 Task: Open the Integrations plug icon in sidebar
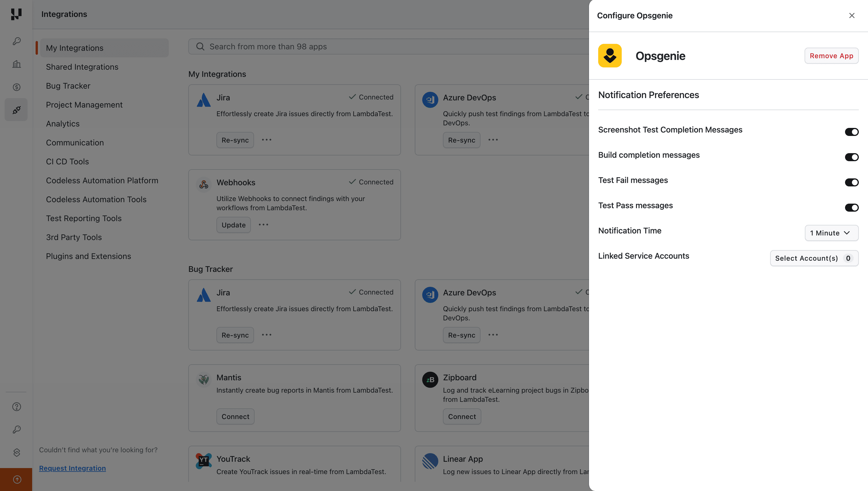16,109
